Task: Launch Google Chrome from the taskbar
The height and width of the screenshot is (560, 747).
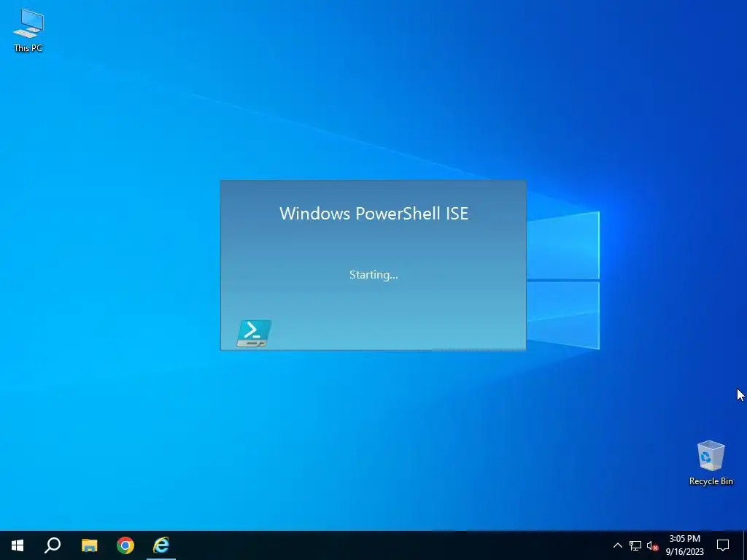Action: (x=125, y=545)
